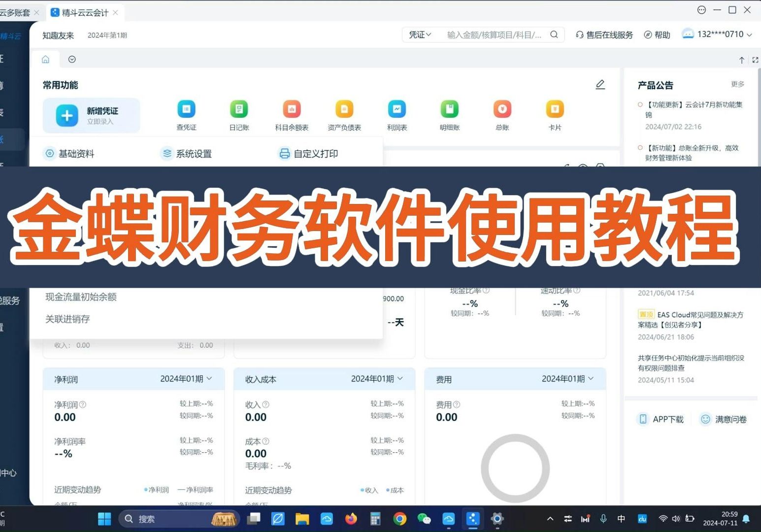761x532 pixels.
Task: Click the 知趣友来 company name
Action: tap(58, 35)
